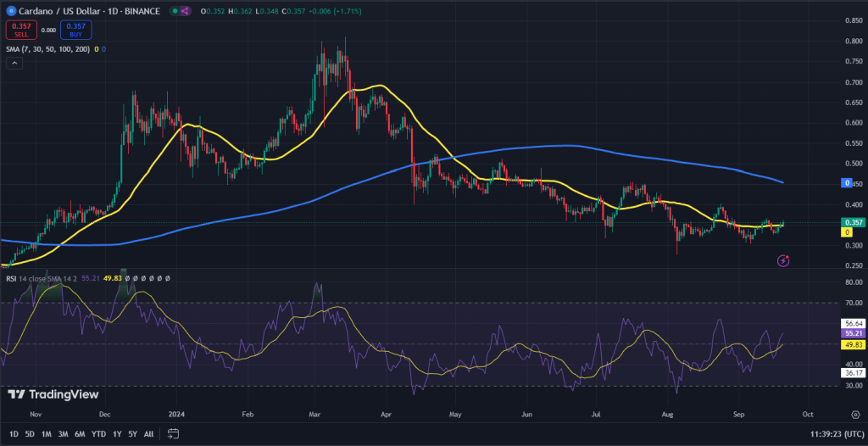The height and width of the screenshot is (446, 868).
Task: Select the 1D time range
Action: (14, 434)
